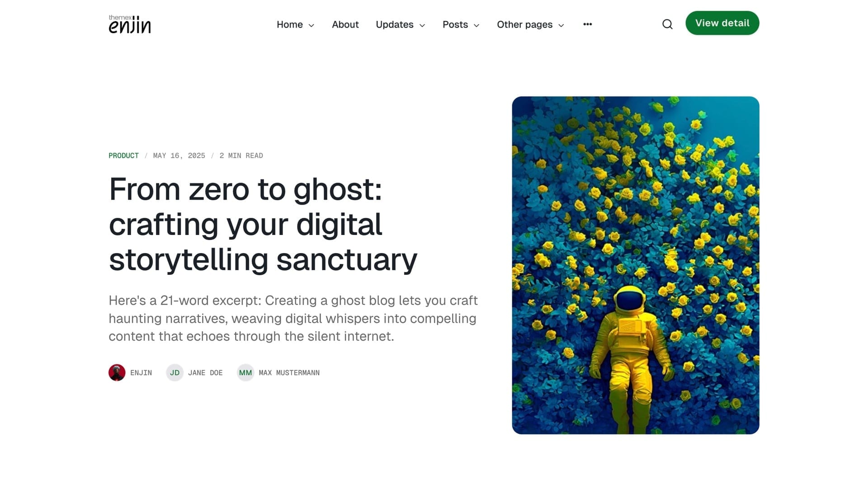Click the MM initials avatar
868x488 pixels.
click(x=245, y=373)
